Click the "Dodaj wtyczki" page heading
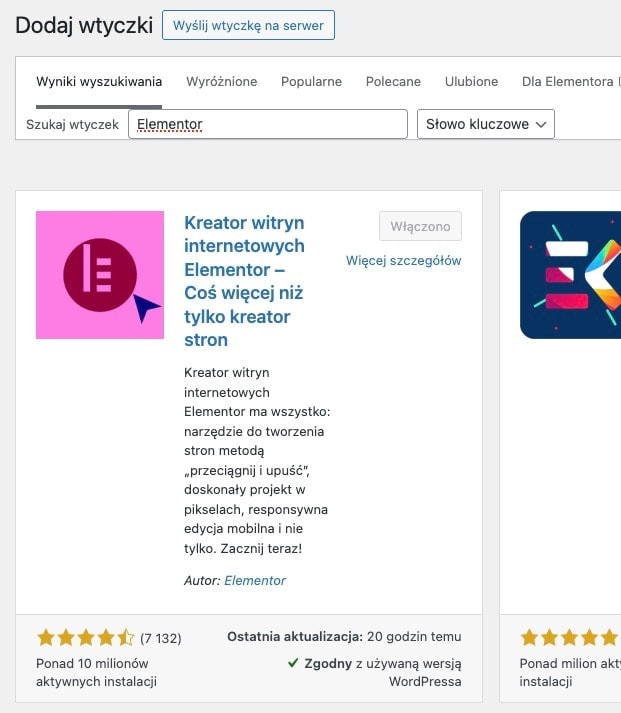The width and height of the screenshot is (621, 713). [84, 25]
